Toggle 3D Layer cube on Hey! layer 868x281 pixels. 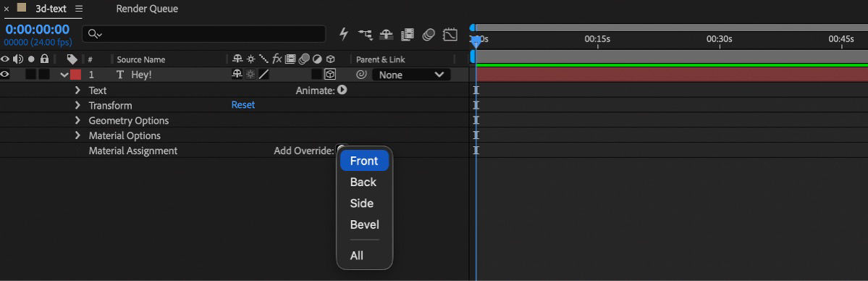point(330,75)
